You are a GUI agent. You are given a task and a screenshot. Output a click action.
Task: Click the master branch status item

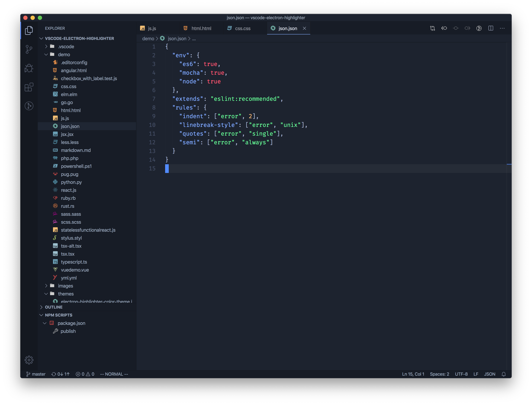tap(36, 374)
